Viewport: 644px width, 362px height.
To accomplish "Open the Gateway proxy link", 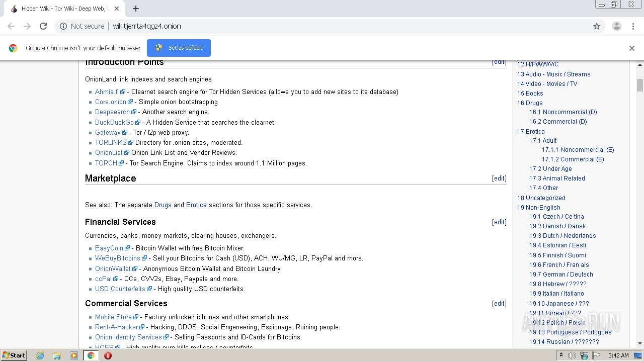I will [x=108, y=132].
